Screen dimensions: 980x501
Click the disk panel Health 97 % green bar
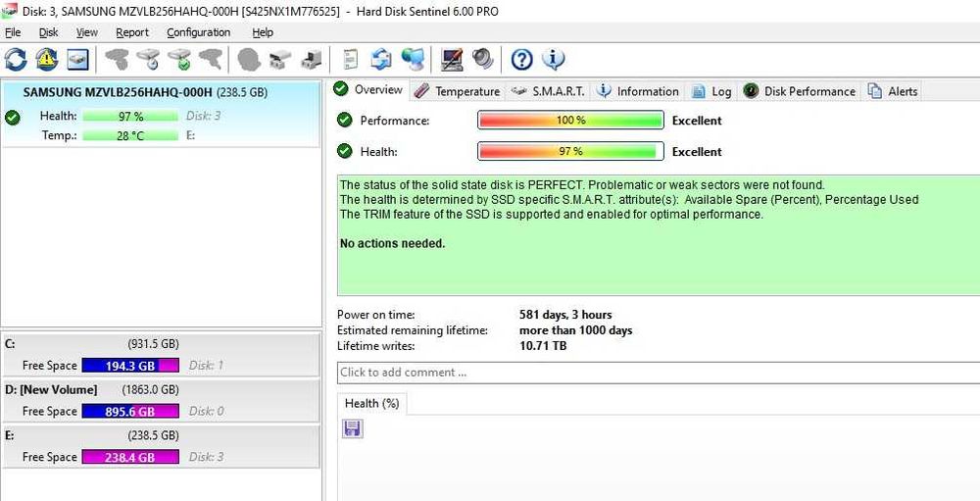130,117
